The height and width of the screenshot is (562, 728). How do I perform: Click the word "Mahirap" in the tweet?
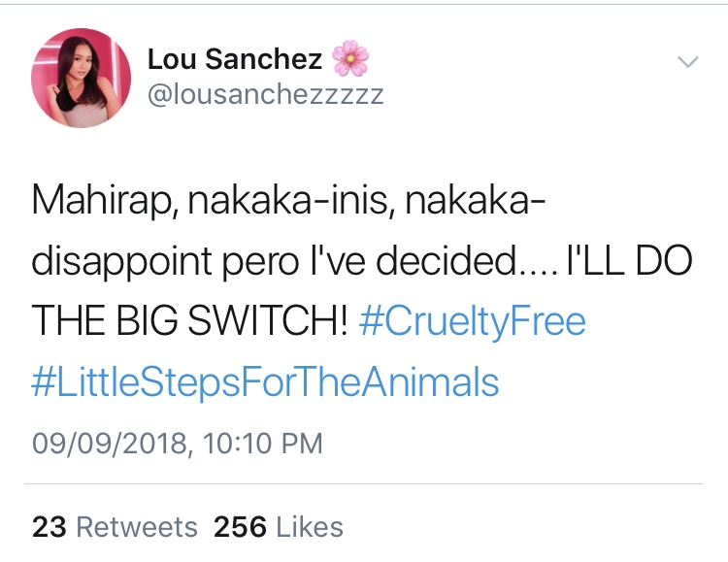pyautogui.click(x=100, y=200)
